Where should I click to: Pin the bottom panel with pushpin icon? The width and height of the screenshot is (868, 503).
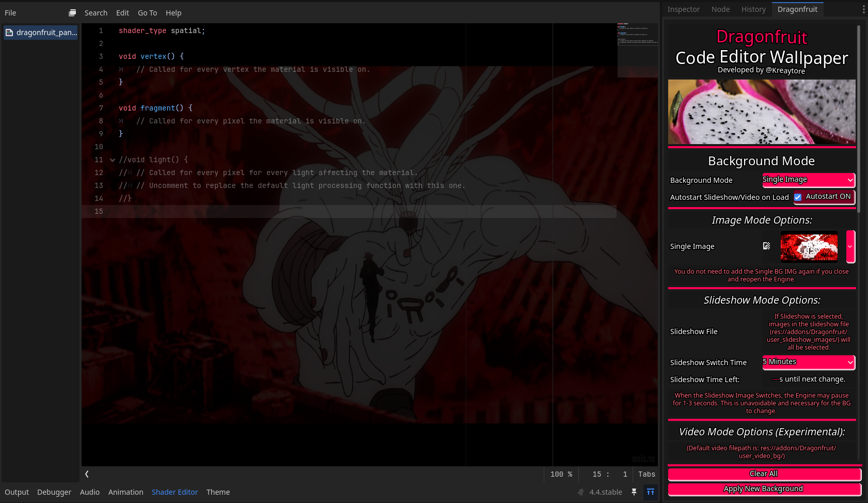coord(634,492)
